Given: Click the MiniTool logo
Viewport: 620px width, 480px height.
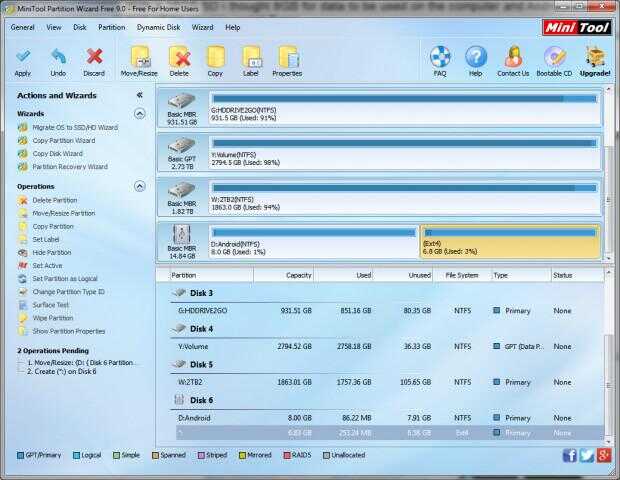Looking at the screenshot, I should tap(577, 27).
